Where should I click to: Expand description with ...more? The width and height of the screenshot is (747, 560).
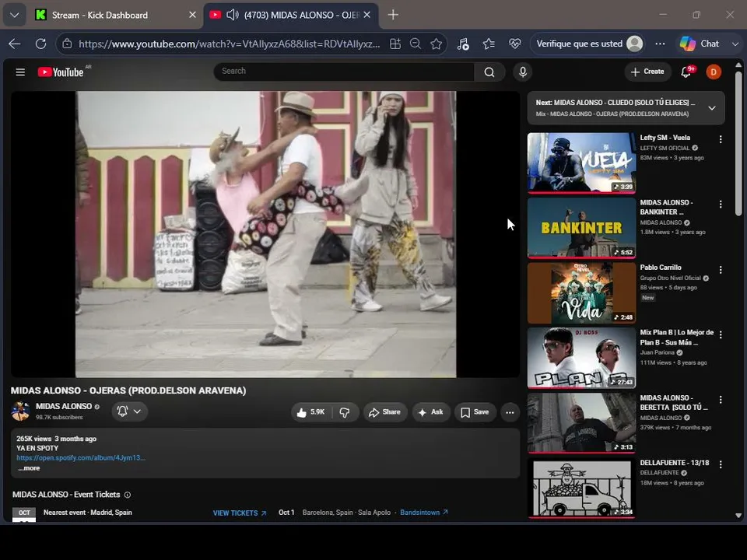coord(29,468)
